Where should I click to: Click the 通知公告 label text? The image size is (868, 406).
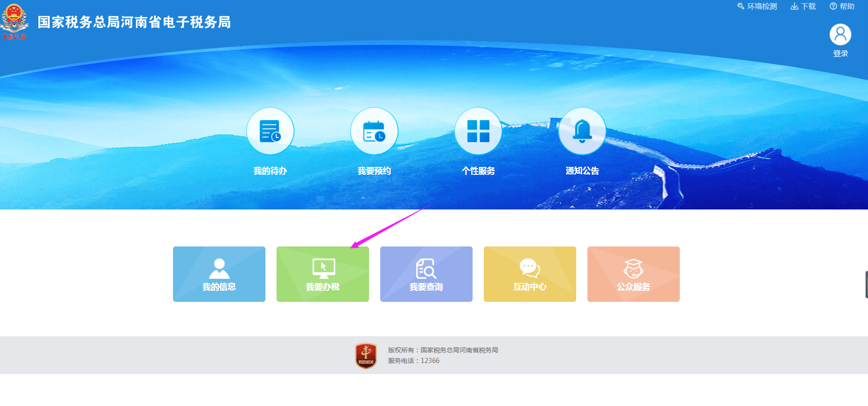(x=582, y=171)
